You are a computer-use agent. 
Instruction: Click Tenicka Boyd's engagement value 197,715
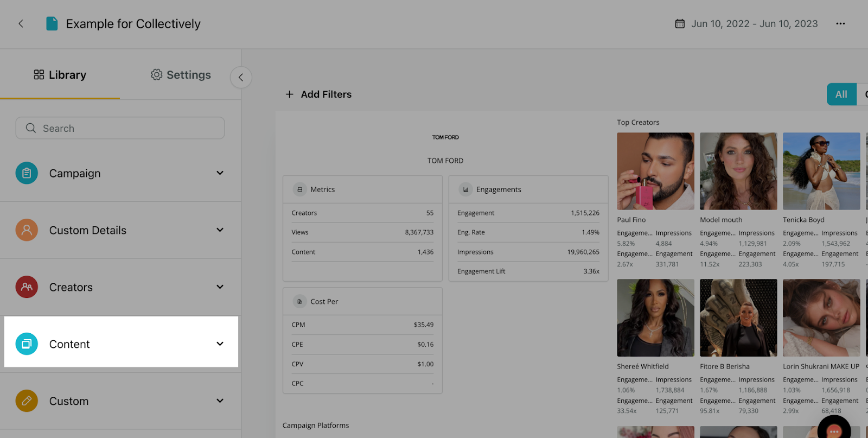tap(833, 264)
